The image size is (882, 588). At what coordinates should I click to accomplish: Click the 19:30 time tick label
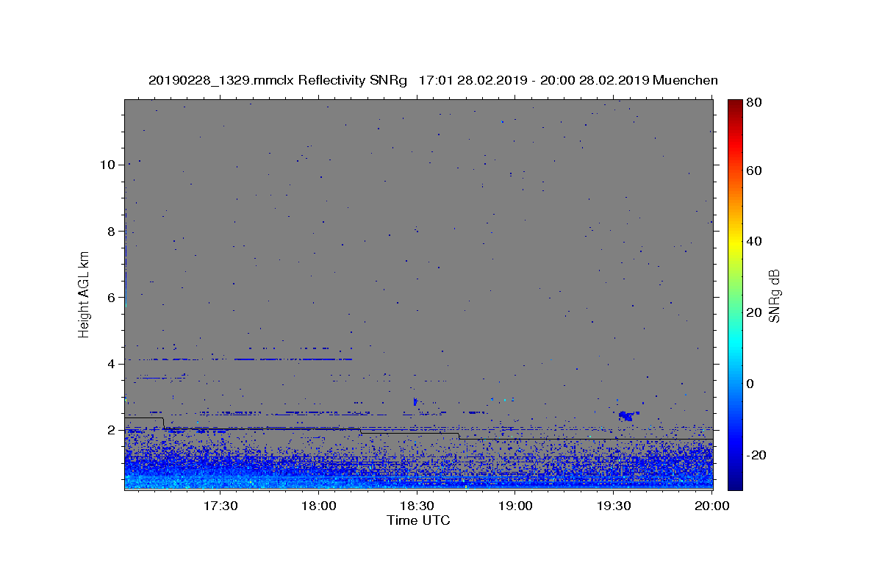coord(614,506)
